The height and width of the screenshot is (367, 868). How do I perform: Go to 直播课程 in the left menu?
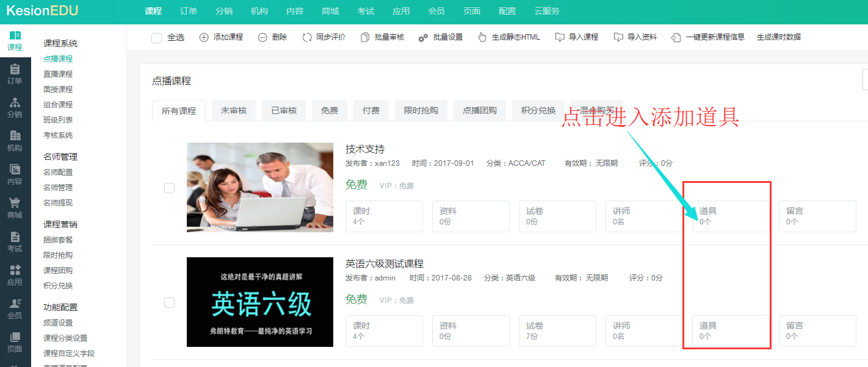[x=58, y=74]
